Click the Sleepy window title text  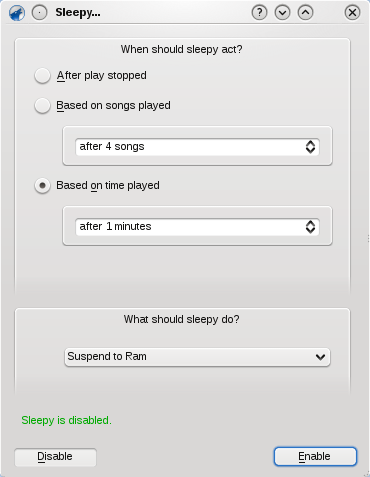click(x=78, y=13)
